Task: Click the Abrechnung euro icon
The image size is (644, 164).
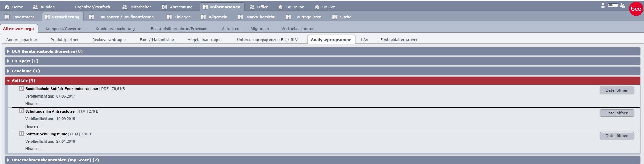Action: 164,7
